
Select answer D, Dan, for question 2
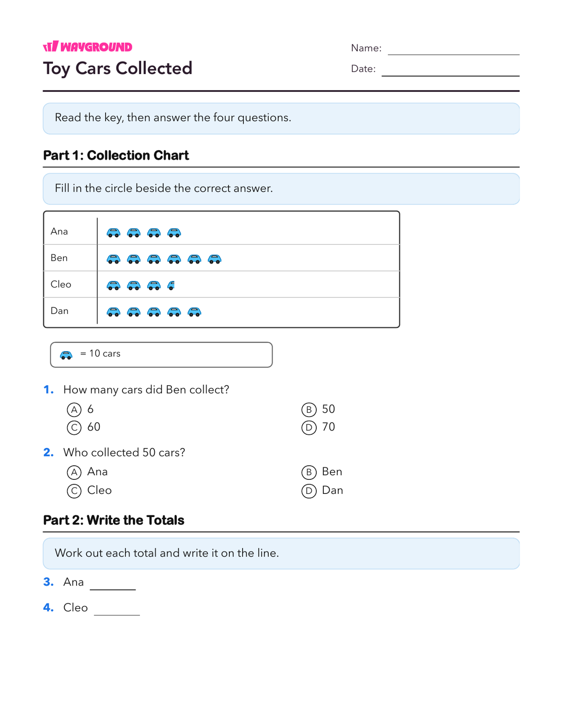[x=309, y=491]
